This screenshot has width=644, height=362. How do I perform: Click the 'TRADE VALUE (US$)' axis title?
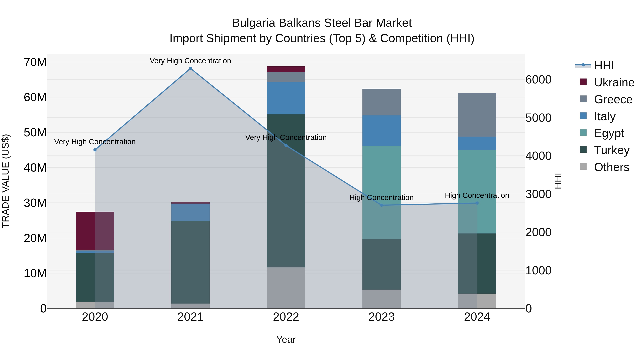pyautogui.click(x=6, y=181)
